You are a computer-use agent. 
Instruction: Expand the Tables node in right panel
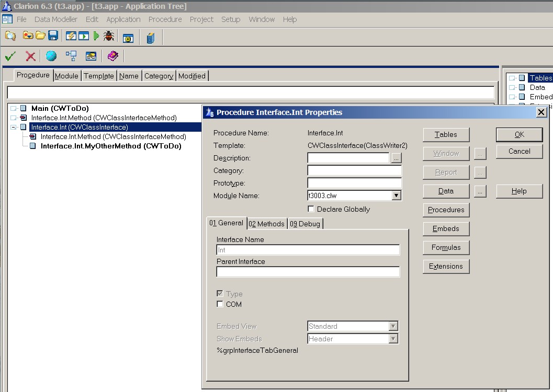[511, 78]
